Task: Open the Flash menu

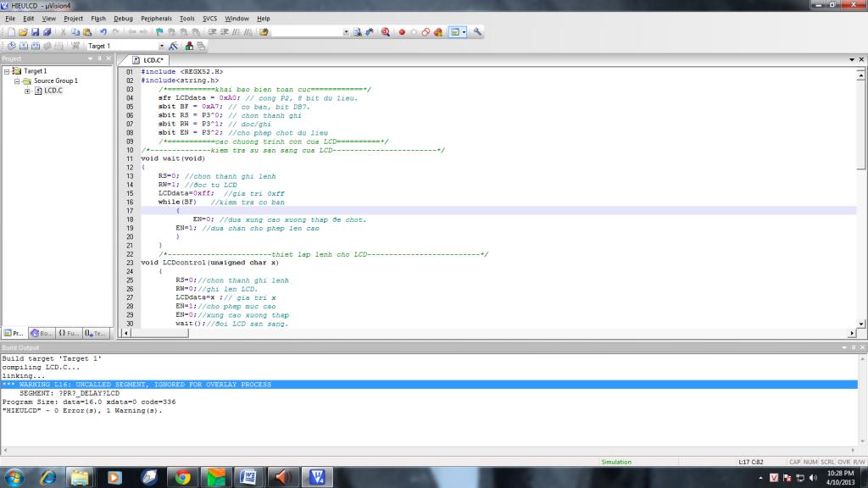Action: pyautogui.click(x=98, y=18)
